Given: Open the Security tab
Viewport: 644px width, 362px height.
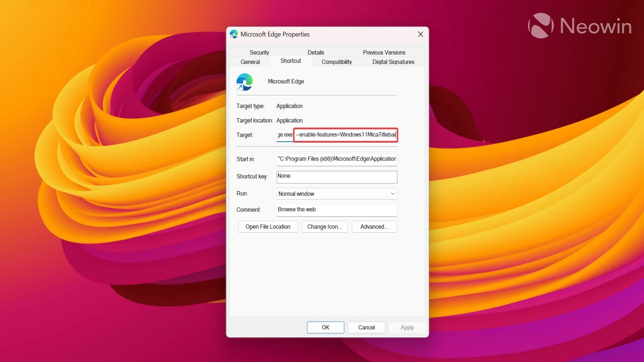Looking at the screenshot, I should coord(259,52).
